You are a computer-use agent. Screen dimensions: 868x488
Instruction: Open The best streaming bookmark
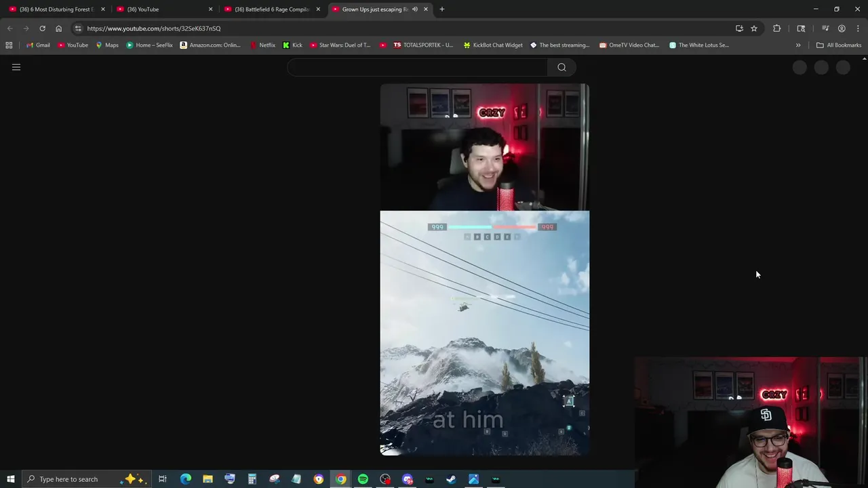559,45
